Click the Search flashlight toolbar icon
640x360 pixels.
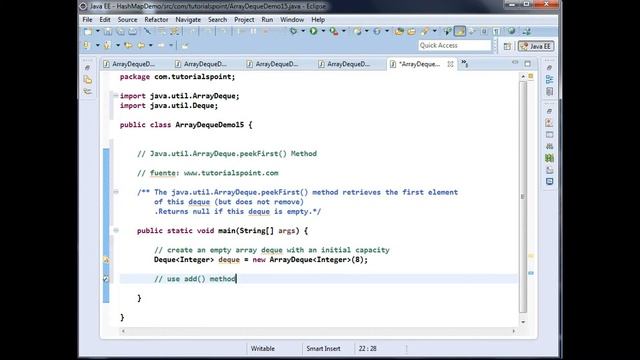(x=425, y=31)
